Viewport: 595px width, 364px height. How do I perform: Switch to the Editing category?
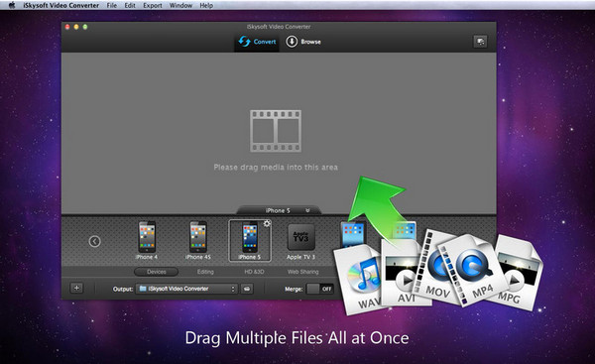205,272
